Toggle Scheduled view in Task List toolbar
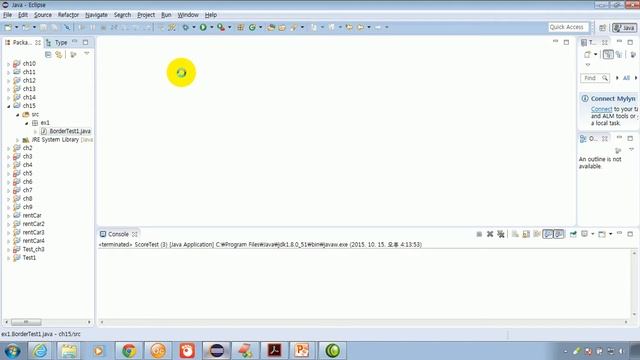The height and width of the screenshot is (360, 640). click(619, 54)
